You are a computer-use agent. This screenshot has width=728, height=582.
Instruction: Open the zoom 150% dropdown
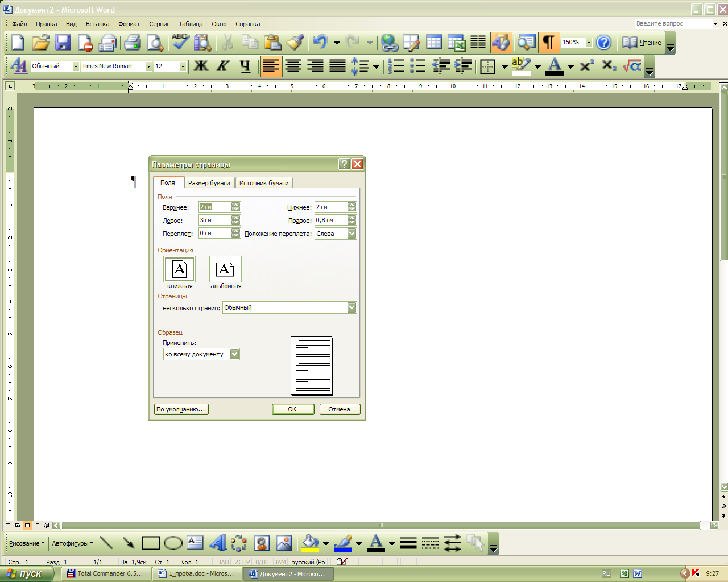(589, 43)
